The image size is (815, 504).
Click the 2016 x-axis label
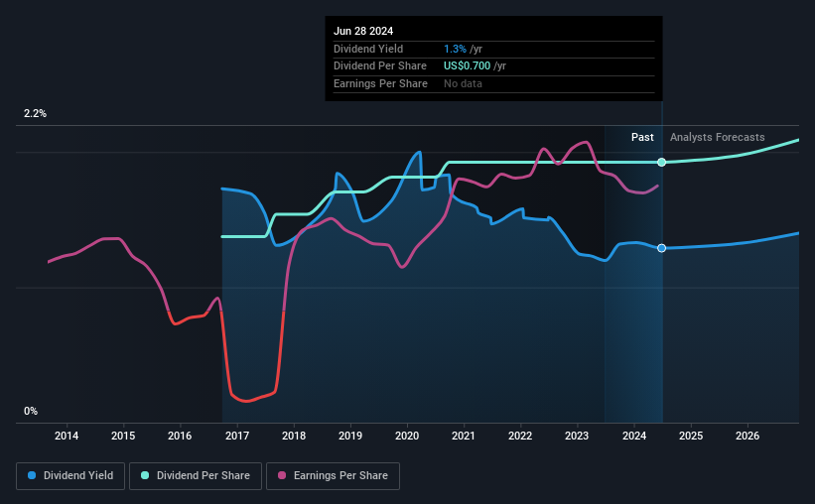(180, 436)
